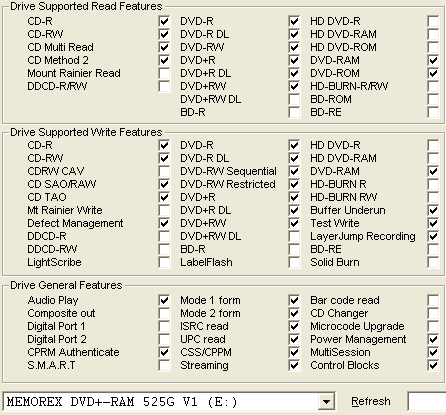Enable the CDRW CAV write checkbox
This screenshot has width=446, height=415.
164,171
